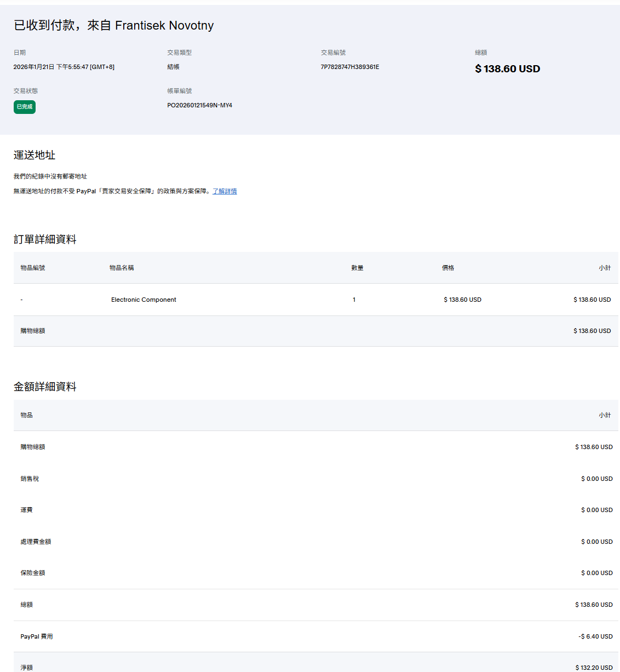Open the 了解詳情 link

pyautogui.click(x=225, y=191)
